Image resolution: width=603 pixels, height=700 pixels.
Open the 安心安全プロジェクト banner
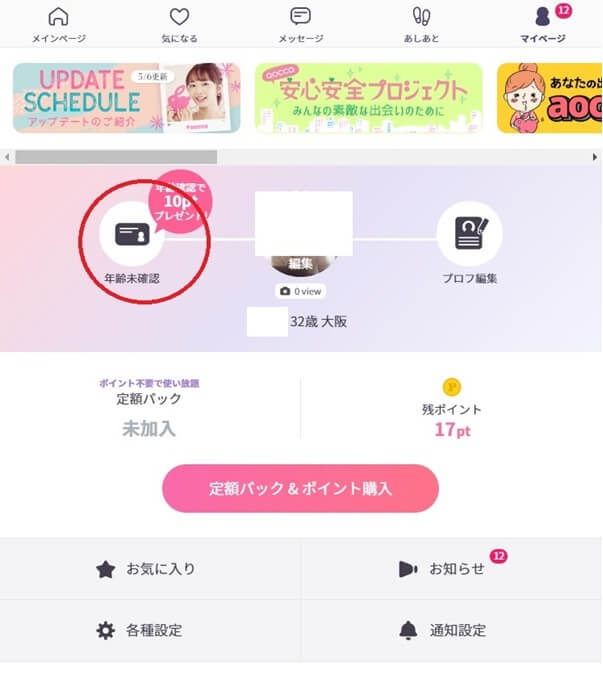tap(369, 98)
